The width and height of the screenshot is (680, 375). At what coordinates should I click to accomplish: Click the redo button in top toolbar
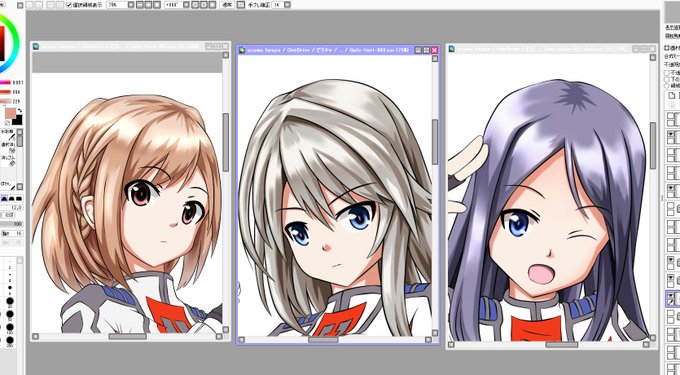coord(39,5)
